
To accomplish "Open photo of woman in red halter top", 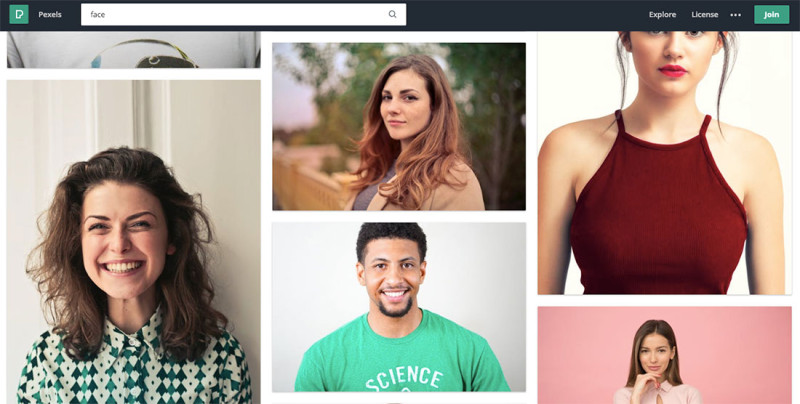I will pyautogui.click(x=665, y=163).
